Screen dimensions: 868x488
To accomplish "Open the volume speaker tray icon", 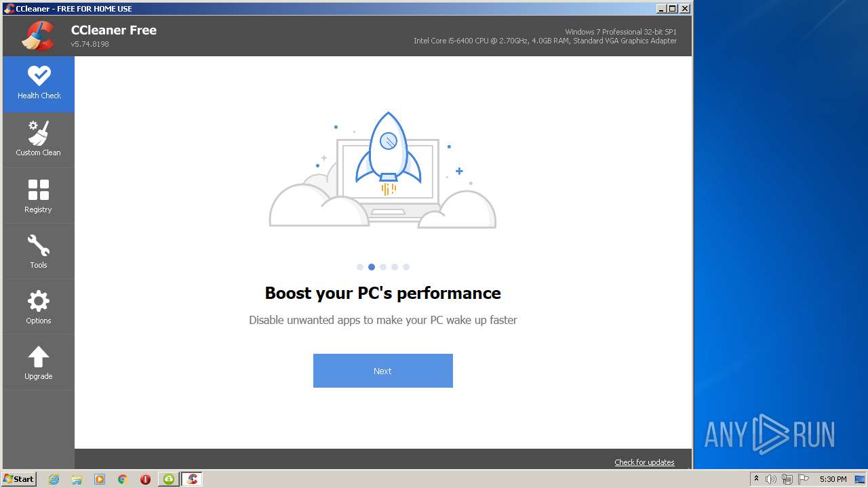I will (x=771, y=479).
